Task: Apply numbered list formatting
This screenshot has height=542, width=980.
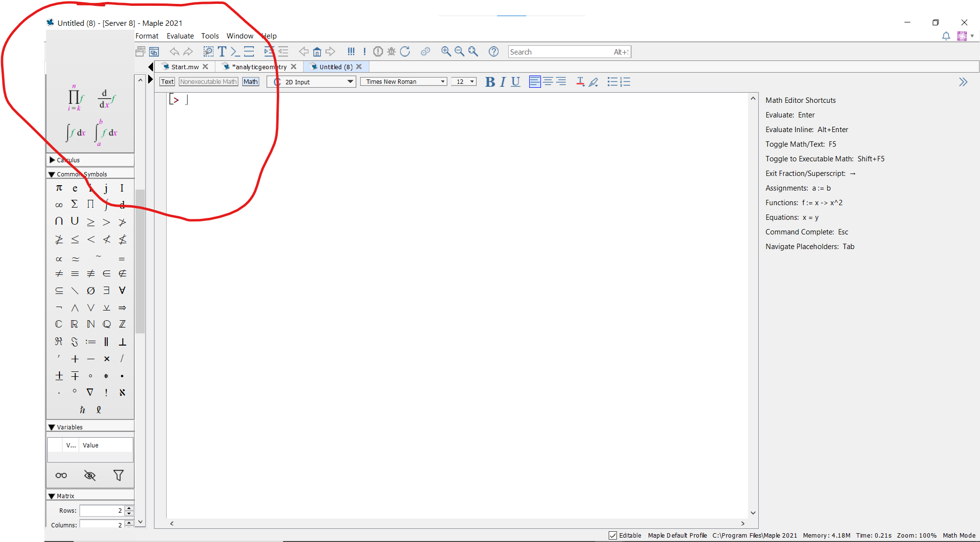Action: point(626,82)
